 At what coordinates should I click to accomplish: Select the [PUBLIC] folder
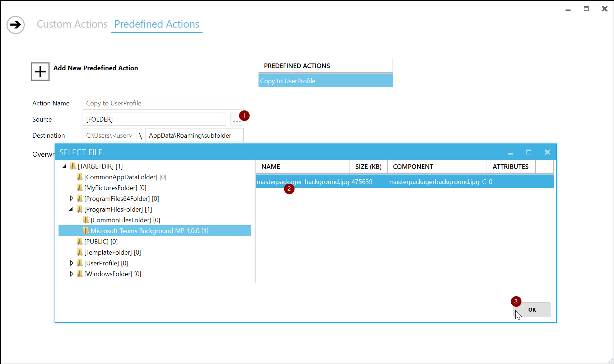point(101,242)
